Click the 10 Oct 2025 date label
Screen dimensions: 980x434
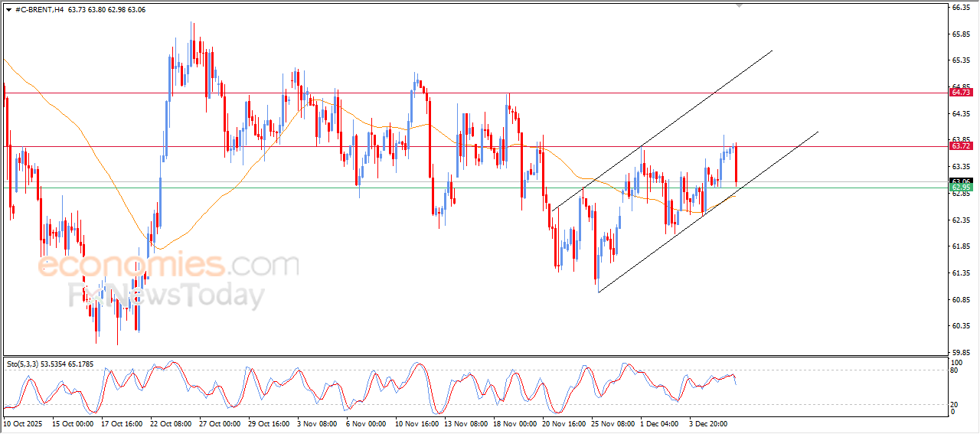22,423
